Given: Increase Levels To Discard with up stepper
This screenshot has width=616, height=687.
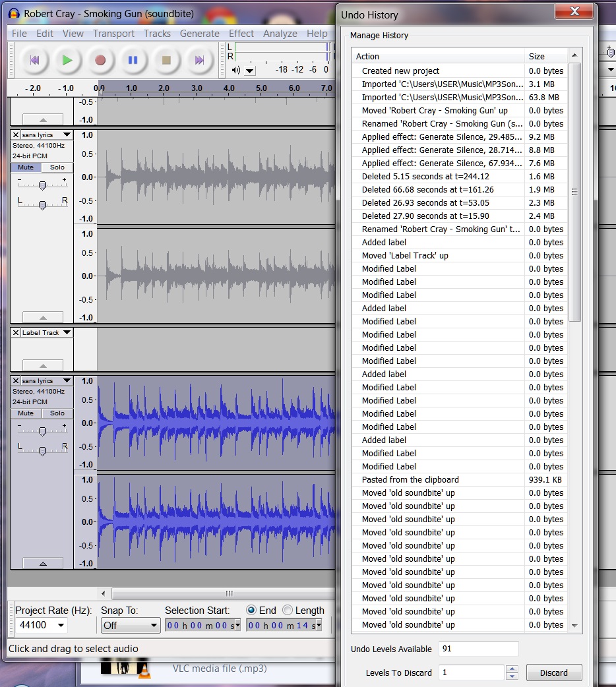Looking at the screenshot, I should click(x=512, y=669).
